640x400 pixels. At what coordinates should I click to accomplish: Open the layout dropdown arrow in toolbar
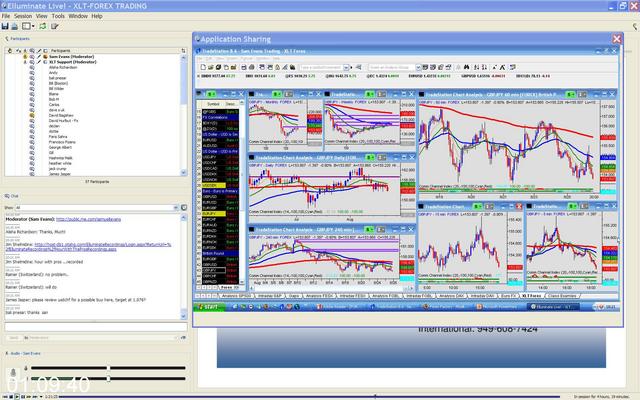[x=33, y=26]
